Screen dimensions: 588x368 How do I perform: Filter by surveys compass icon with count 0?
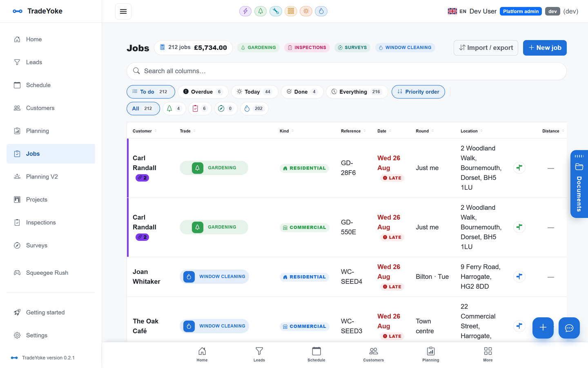[226, 108]
